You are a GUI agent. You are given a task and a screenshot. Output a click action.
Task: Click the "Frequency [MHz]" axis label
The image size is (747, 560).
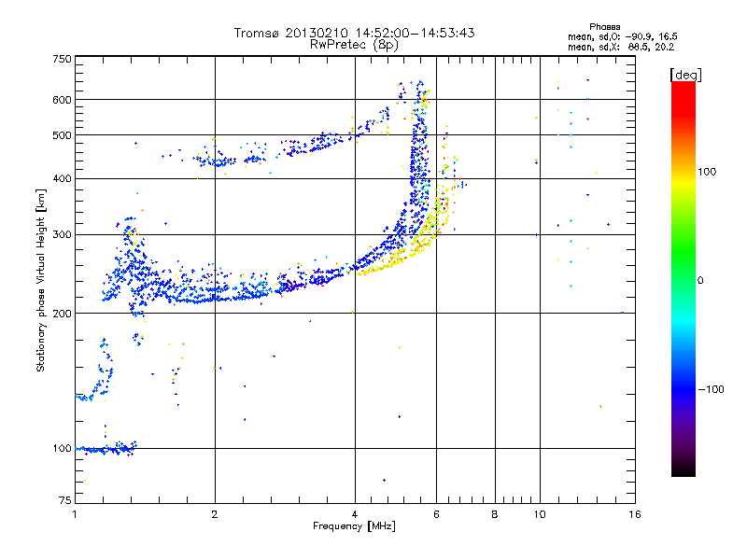[354, 526]
